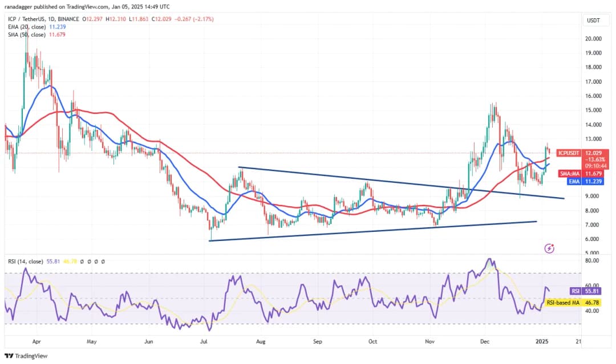Click the 20.000 price level on axis
The image size is (616, 364).
point(594,39)
